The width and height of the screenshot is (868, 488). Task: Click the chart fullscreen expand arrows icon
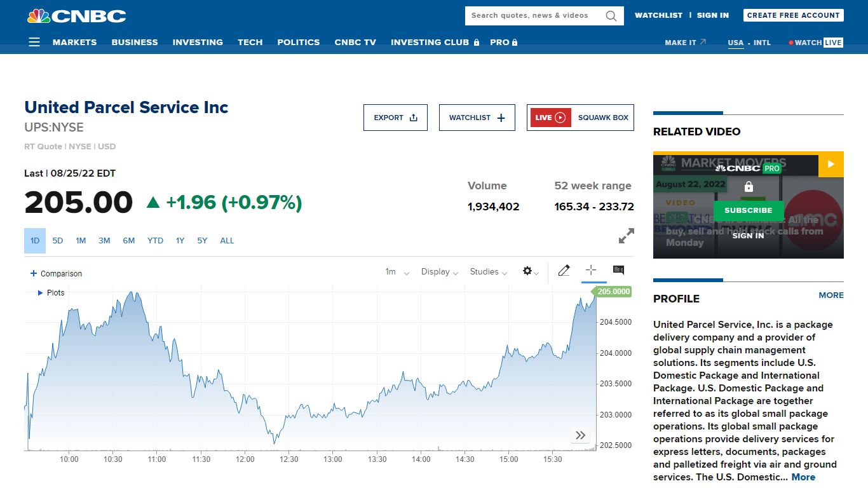point(627,236)
